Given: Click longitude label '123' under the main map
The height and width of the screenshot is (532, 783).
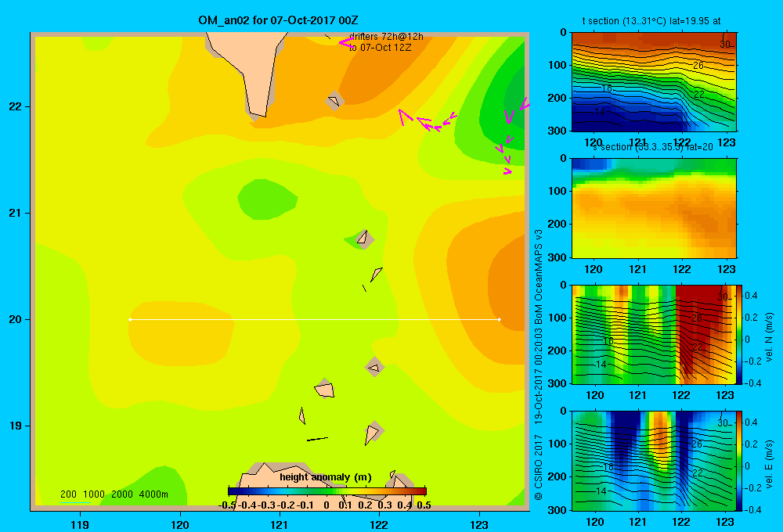Looking at the screenshot, I should 479,524.
